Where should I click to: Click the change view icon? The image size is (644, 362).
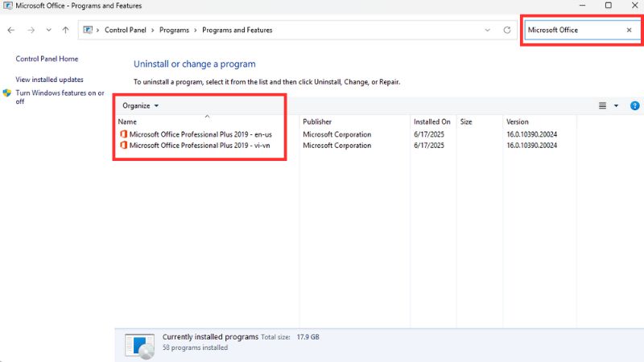coord(602,105)
